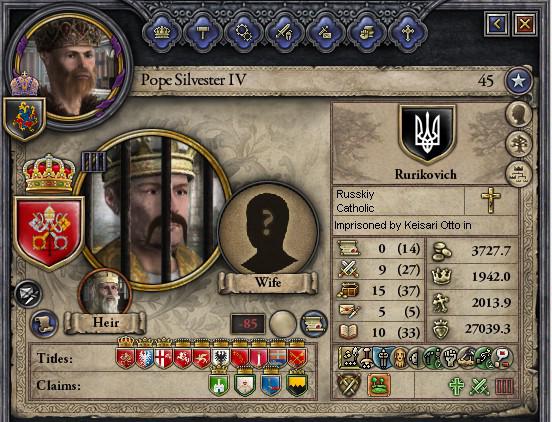Open the military sword tab icon
Screen dimensions: 552x422
pos(284,33)
